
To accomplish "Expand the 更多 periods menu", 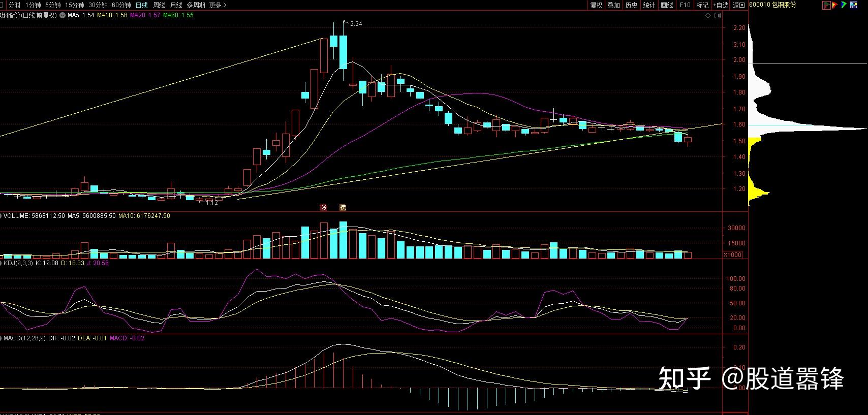I will pyautogui.click(x=218, y=5).
